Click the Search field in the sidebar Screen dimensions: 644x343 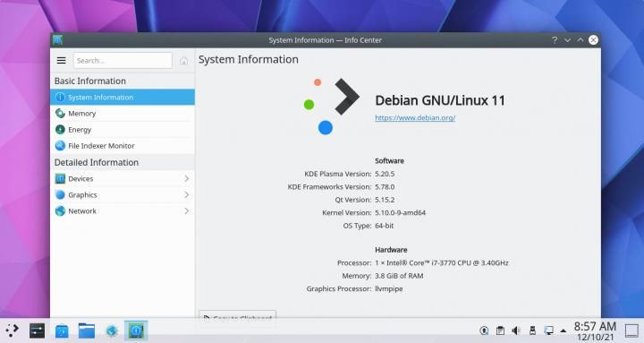click(123, 61)
